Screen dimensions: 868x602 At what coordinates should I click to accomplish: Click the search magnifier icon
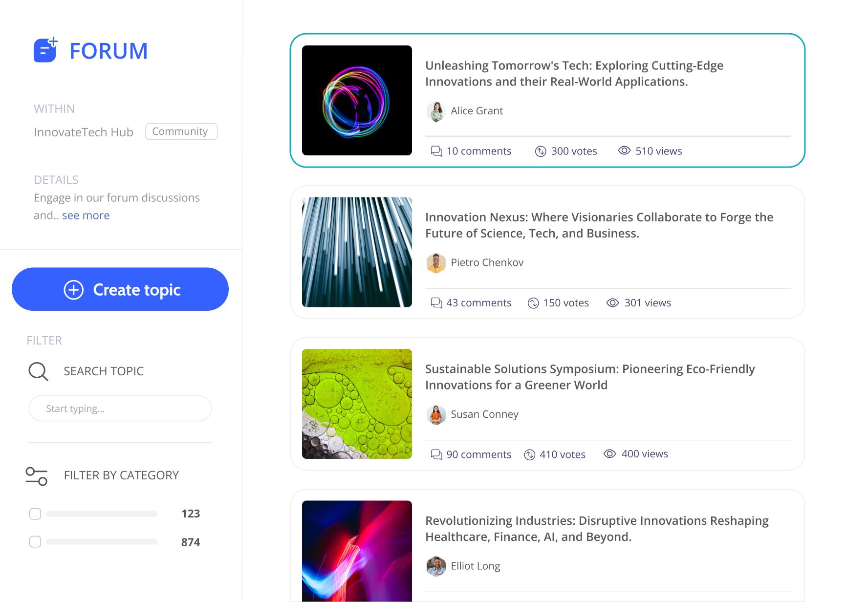[x=38, y=371]
